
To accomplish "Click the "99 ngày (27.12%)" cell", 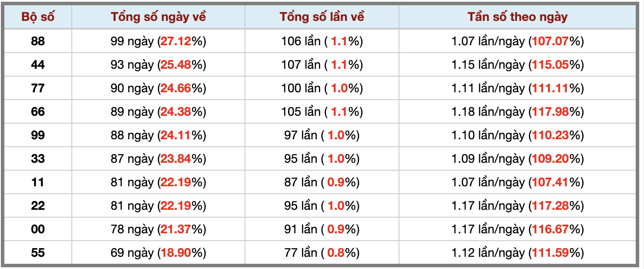I will (x=158, y=41).
